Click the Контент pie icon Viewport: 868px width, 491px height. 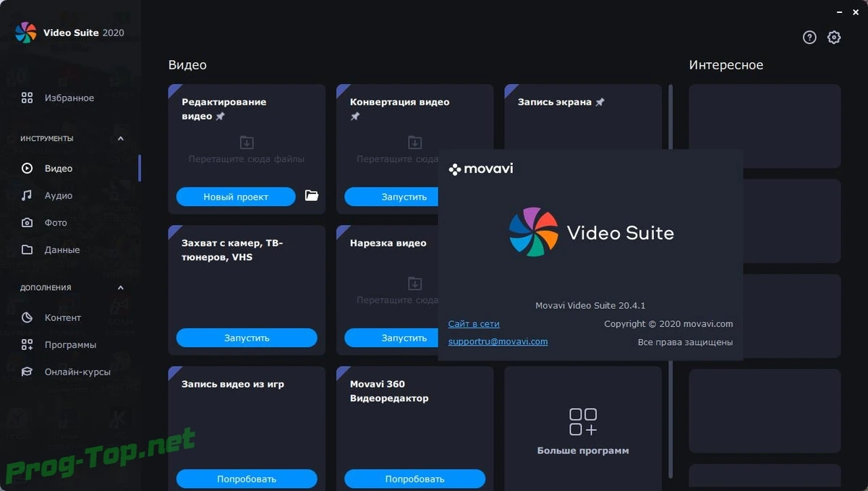coord(27,317)
